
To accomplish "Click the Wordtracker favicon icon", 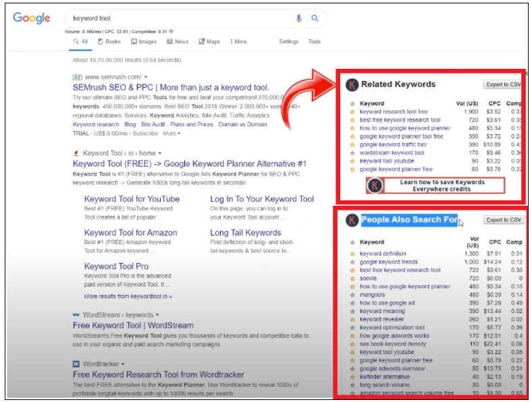I will (76, 364).
